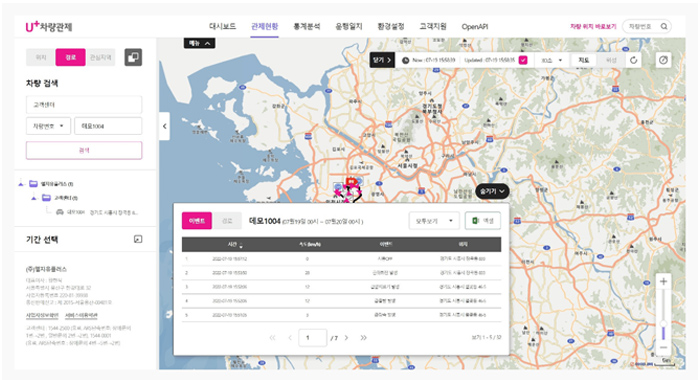Switch to the 위치 tab
This screenshot has width=700, height=380.
[41, 58]
